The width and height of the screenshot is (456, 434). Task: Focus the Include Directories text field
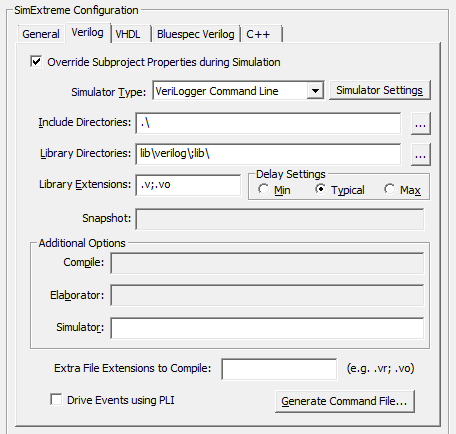268,123
